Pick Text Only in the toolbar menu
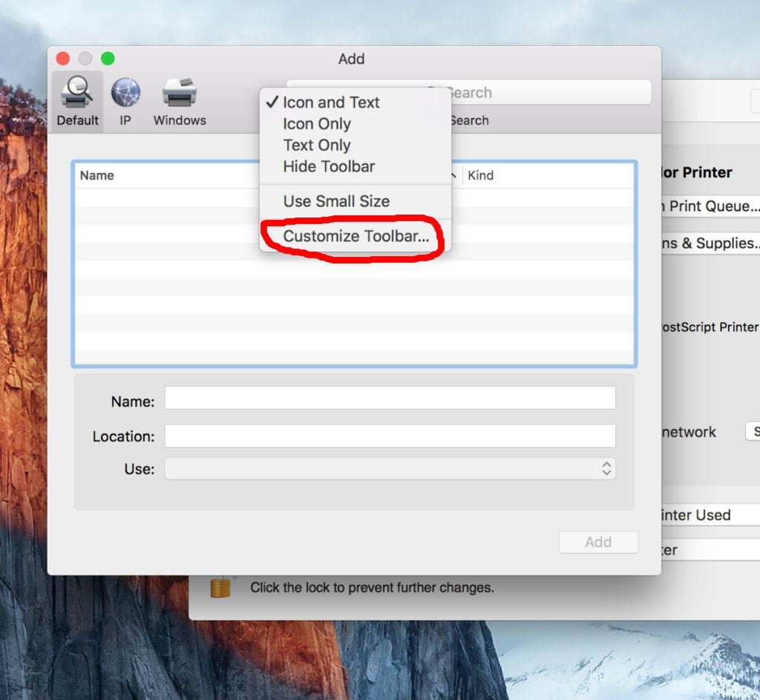The width and height of the screenshot is (760, 700). coord(317,145)
